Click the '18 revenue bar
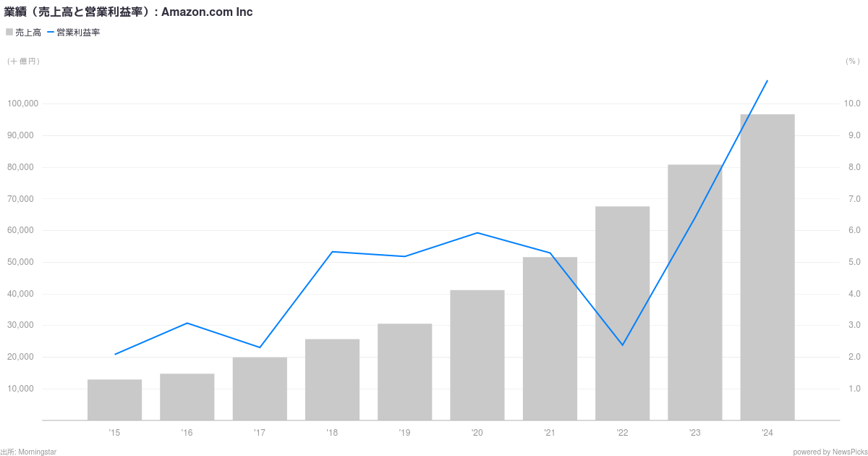 [332, 380]
